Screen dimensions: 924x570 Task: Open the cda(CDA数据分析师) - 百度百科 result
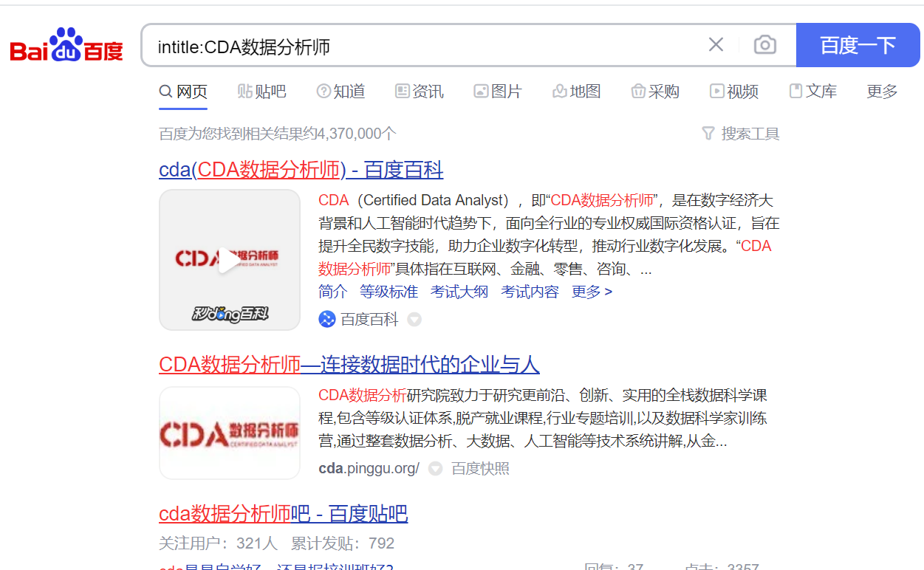[x=301, y=170]
